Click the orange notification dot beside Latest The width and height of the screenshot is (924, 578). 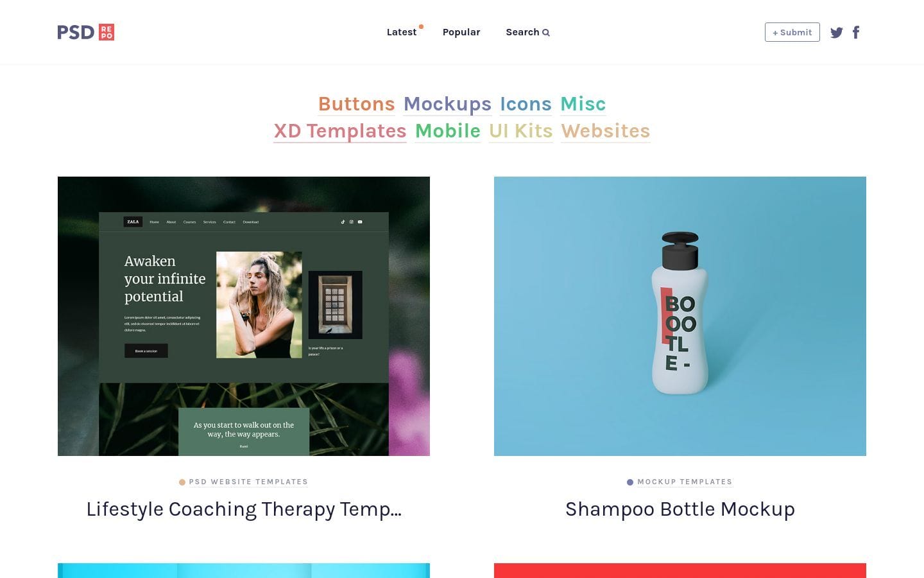pyautogui.click(x=421, y=27)
